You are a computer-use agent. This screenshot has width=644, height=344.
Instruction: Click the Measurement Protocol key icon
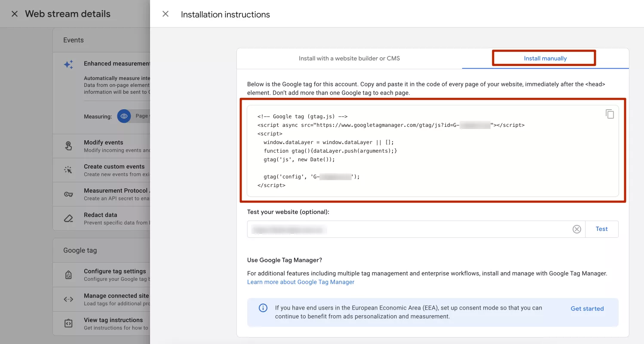coord(68,194)
